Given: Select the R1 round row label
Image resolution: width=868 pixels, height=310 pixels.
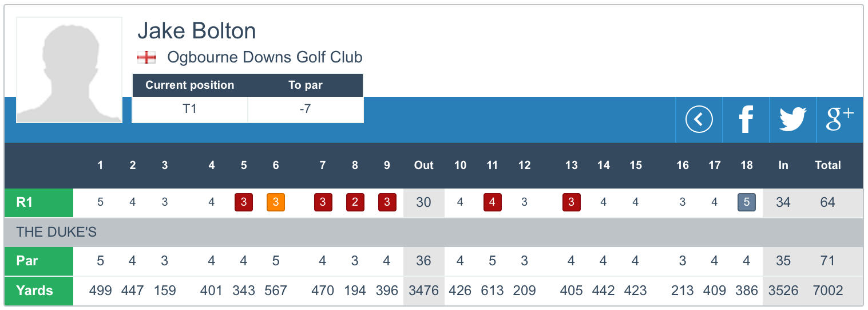Looking at the screenshot, I should pyautogui.click(x=39, y=203).
